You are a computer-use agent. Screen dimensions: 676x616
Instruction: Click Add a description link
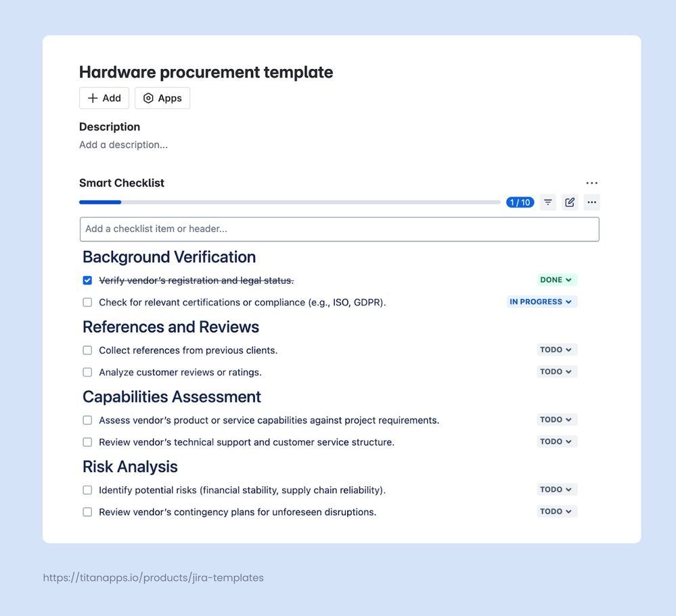(x=123, y=145)
